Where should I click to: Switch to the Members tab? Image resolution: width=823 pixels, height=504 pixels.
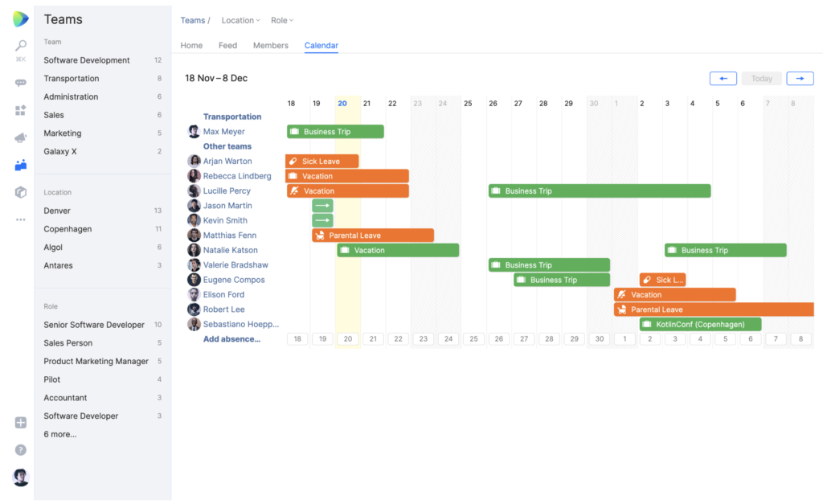click(270, 45)
